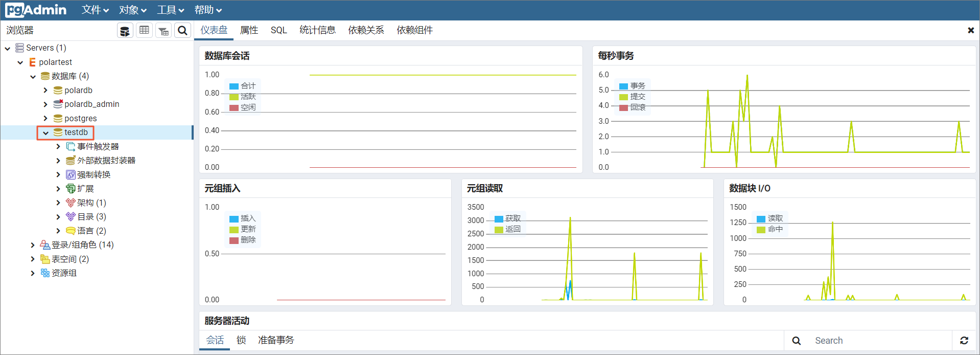Click the 外部数据封装器 icon
The width and height of the screenshot is (980, 355).
click(x=71, y=160)
